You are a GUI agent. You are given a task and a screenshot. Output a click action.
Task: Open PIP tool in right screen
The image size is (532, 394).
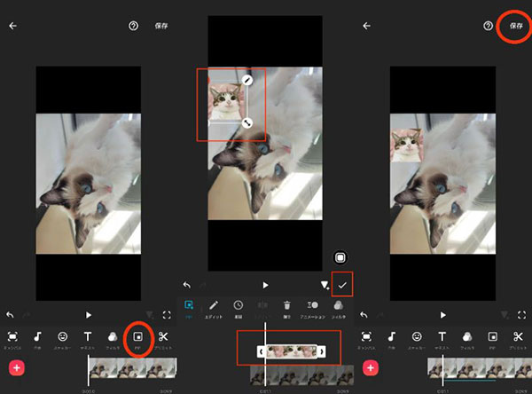pos(493,336)
